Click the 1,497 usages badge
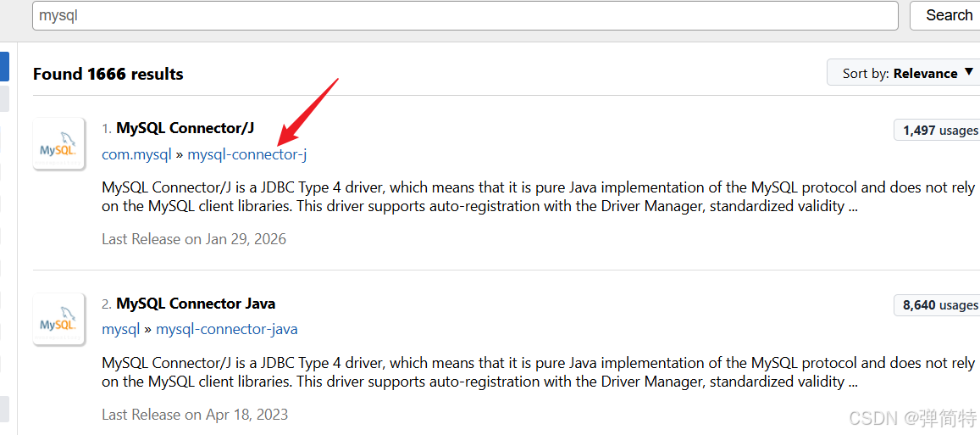The image size is (980, 435). point(937,131)
